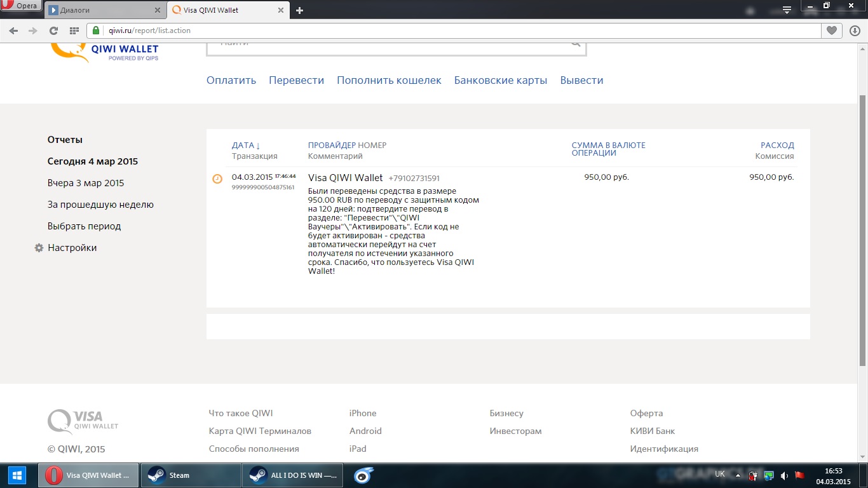
Task: Go forward to next page
Action: point(33,30)
